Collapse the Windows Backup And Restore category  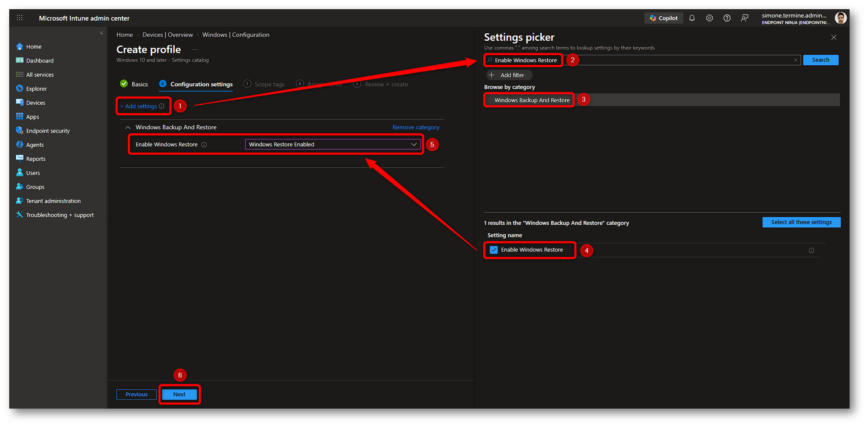point(128,127)
